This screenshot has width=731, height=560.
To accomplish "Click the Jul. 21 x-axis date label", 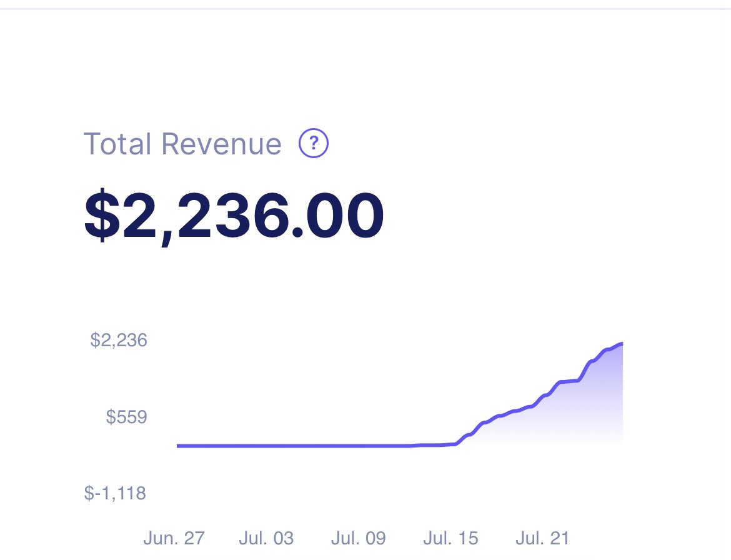I will tap(543, 538).
